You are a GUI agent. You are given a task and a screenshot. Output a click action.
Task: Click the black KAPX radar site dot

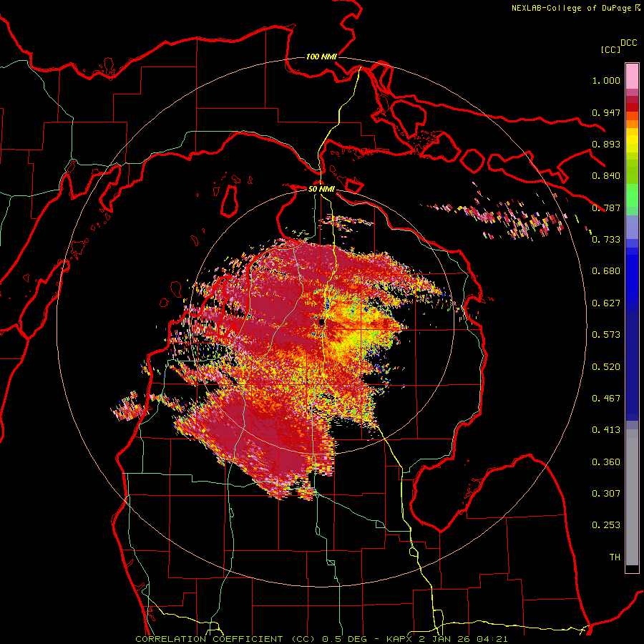pos(321,322)
